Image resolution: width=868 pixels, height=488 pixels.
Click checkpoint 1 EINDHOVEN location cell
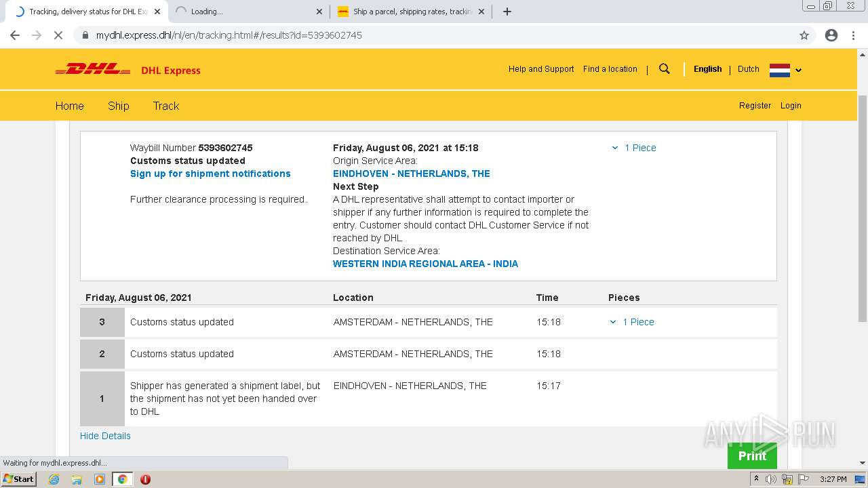[410, 386]
